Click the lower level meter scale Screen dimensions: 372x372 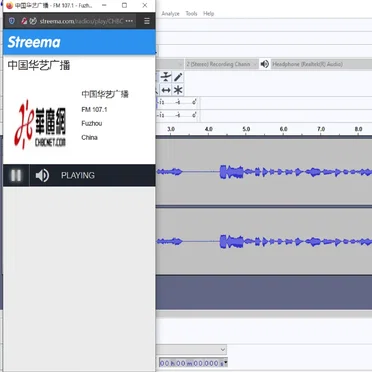click(x=177, y=115)
